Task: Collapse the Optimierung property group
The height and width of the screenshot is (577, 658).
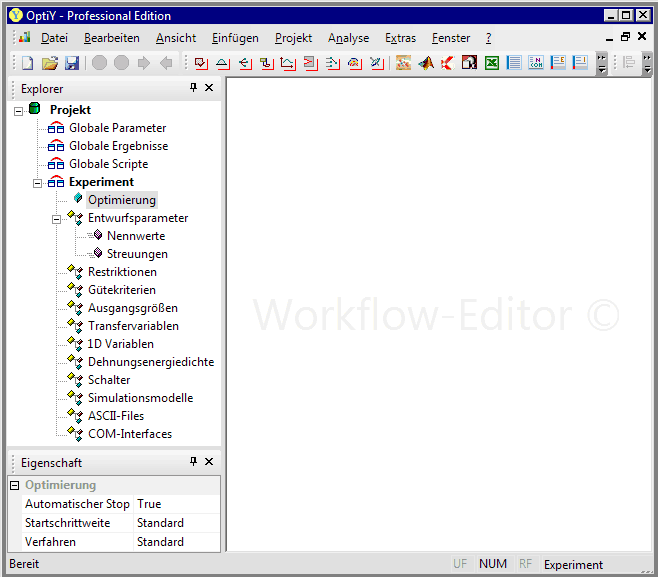Action: point(15,486)
